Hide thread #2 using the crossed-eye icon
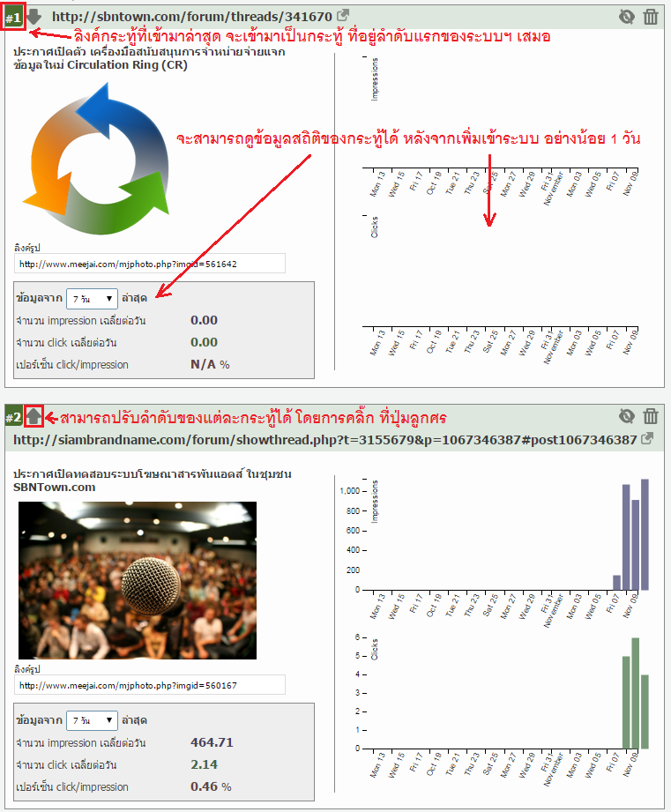 coord(627,416)
